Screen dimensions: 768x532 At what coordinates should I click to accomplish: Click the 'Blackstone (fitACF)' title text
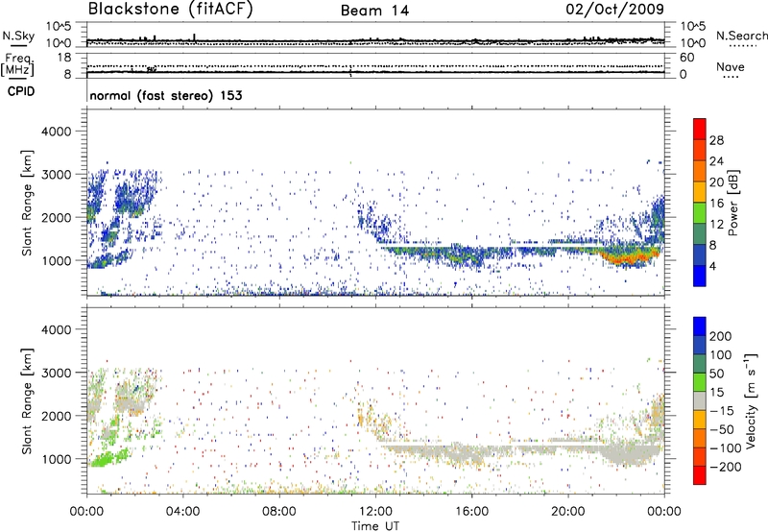[x=170, y=9]
